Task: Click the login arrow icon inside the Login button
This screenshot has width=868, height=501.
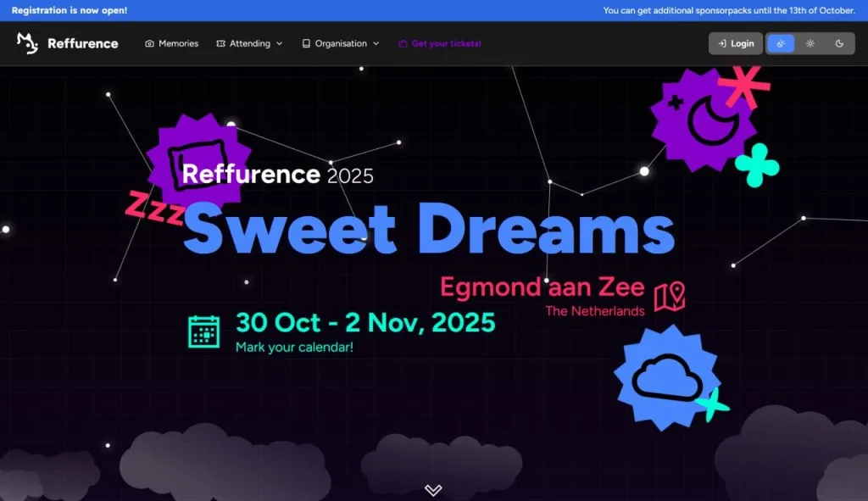Action: point(722,42)
